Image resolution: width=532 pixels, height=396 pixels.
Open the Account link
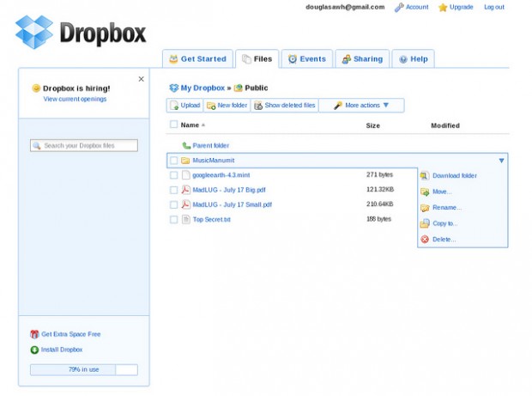click(417, 7)
